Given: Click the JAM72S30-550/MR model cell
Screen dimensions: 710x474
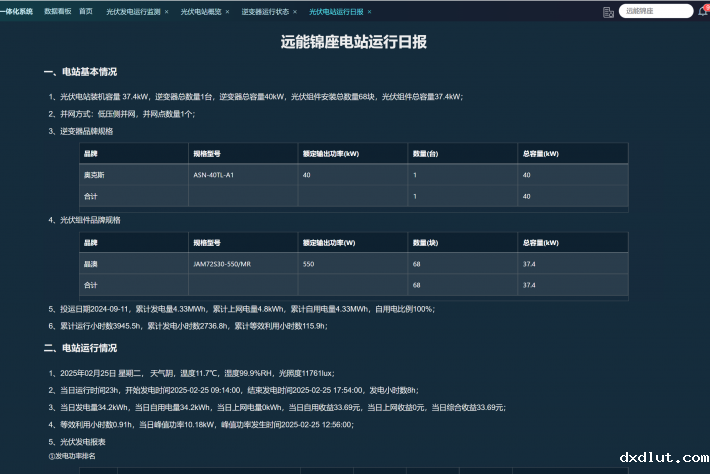Looking at the screenshot, I should (x=243, y=263).
